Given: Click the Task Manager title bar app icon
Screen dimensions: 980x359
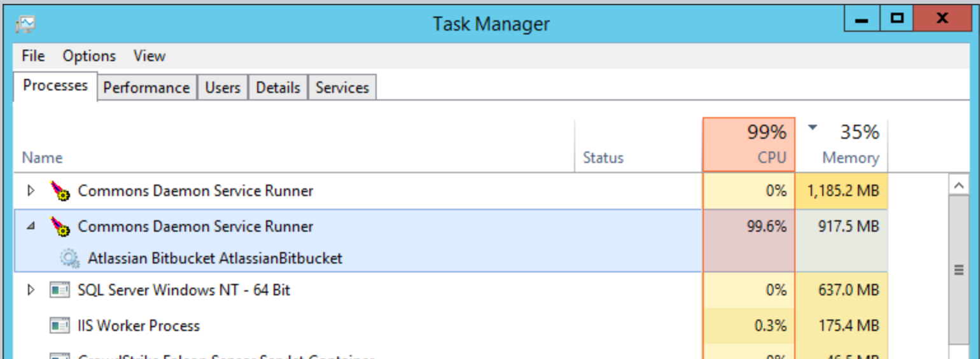Looking at the screenshot, I should tap(25, 24).
